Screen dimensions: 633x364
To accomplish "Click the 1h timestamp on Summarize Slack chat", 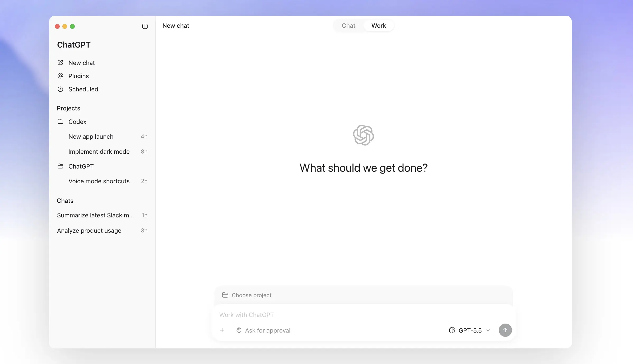I will pos(145,215).
